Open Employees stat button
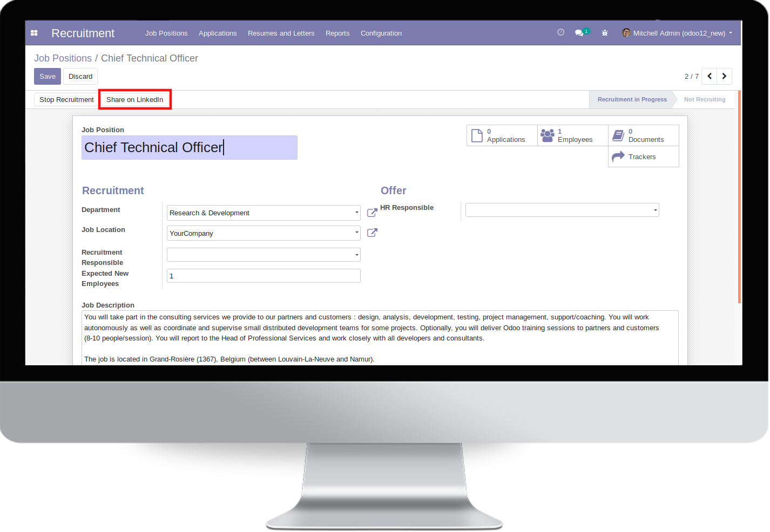Image resolution: width=770 pixels, height=532 pixels. (x=573, y=135)
